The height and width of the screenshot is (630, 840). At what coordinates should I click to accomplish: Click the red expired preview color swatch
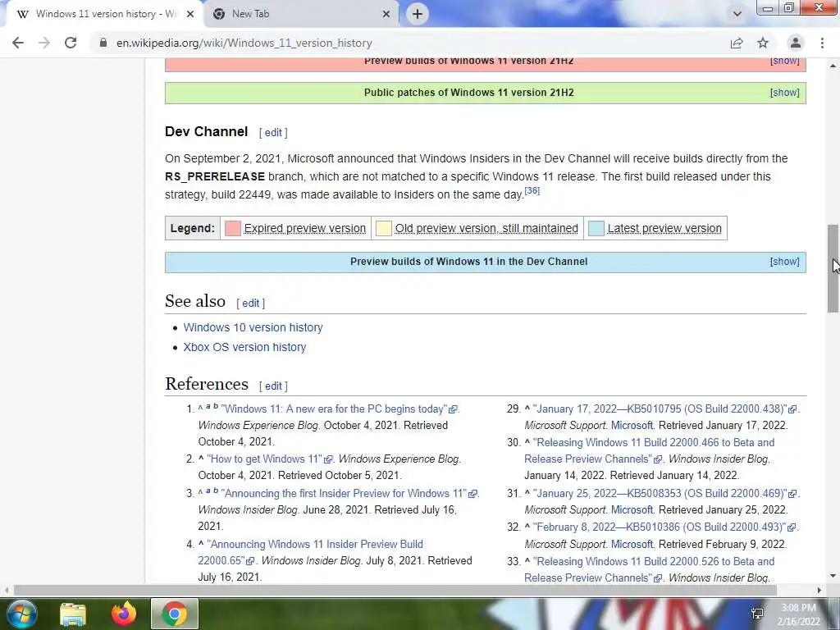tap(232, 228)
